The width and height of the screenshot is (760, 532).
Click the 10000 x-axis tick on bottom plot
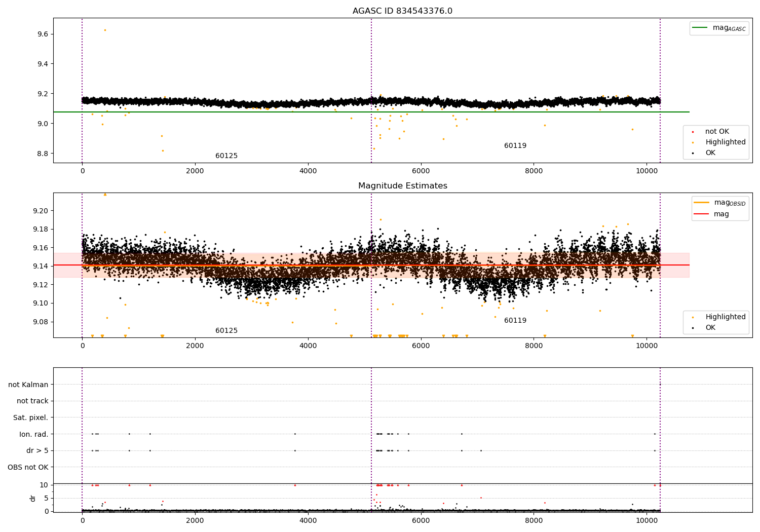click(647, 520)
